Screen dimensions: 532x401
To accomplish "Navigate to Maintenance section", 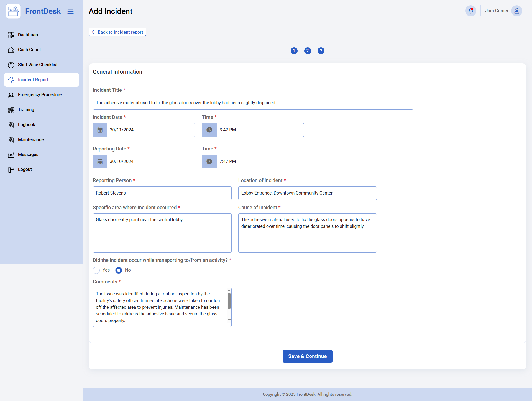I will [x=31, y=140].
